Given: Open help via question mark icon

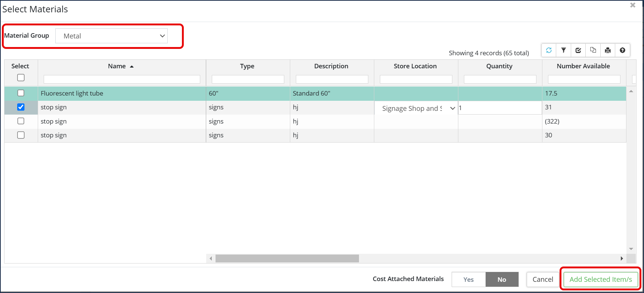Looking at the screenshot, I should coord(622,50).
